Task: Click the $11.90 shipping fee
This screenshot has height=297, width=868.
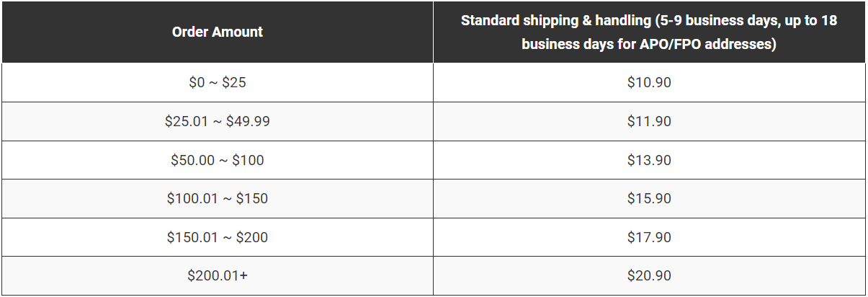Action: click(x=649, y=121)
